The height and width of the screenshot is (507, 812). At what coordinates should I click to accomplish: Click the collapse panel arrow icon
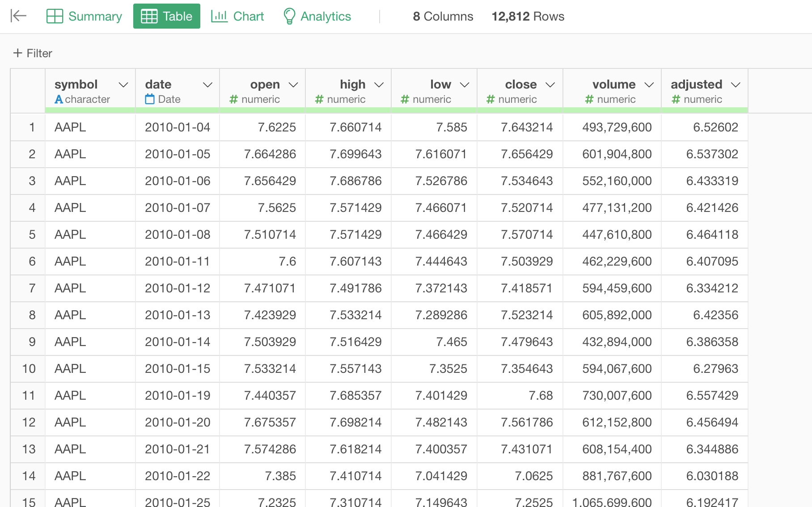[x=18, y=16]
